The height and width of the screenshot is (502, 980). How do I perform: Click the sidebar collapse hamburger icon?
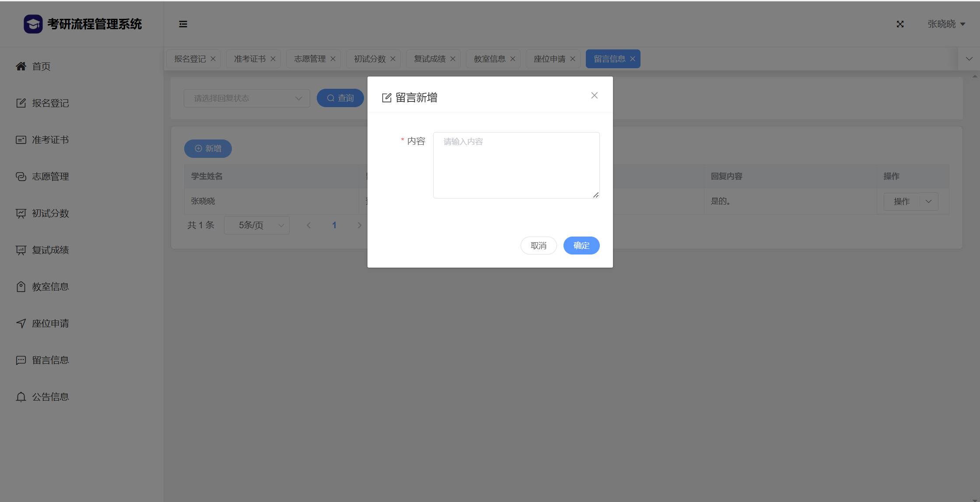(x=183, y=24)
